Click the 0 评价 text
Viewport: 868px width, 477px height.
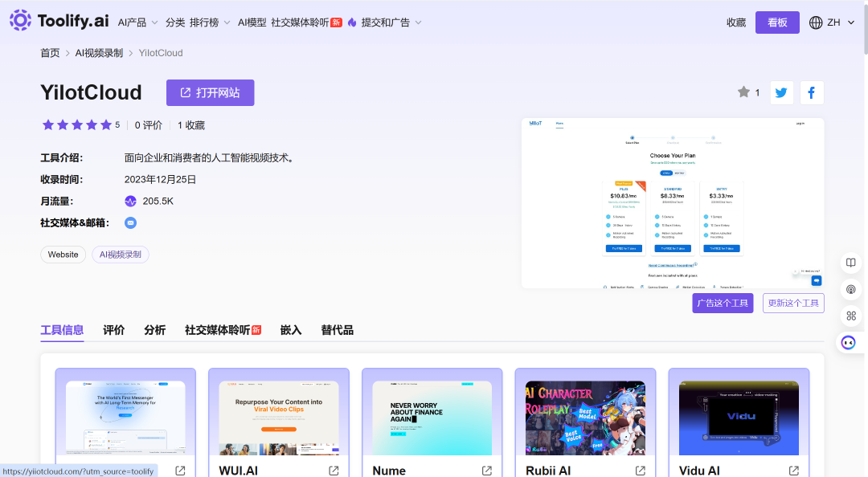(x=149, y=125)
